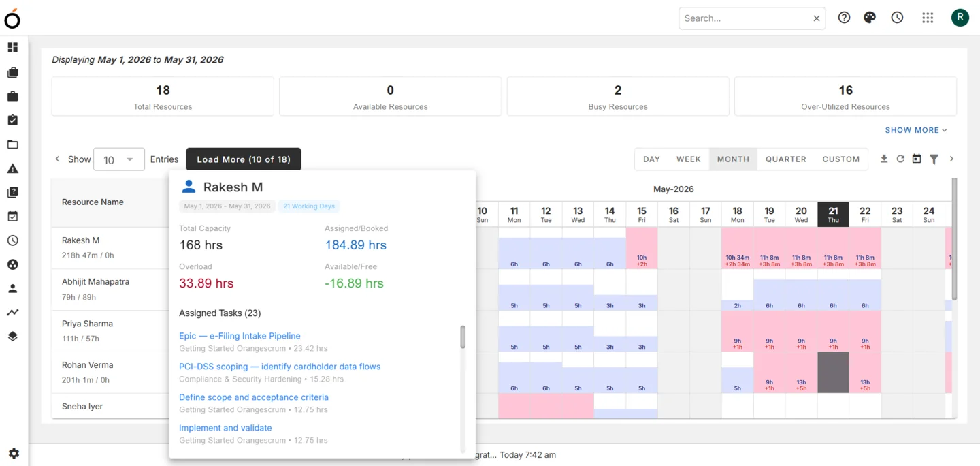Select Sneha Iyer resource row
Screen dimensions: 980x466
click(110, 407)
